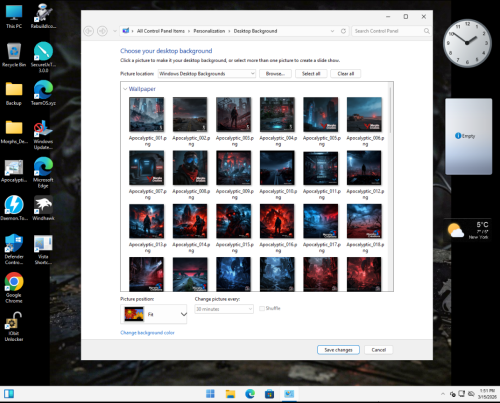Click the Windows Start button
Image resolution: width=500 pixels, height=403 pixels.
(x=210, y=394)
